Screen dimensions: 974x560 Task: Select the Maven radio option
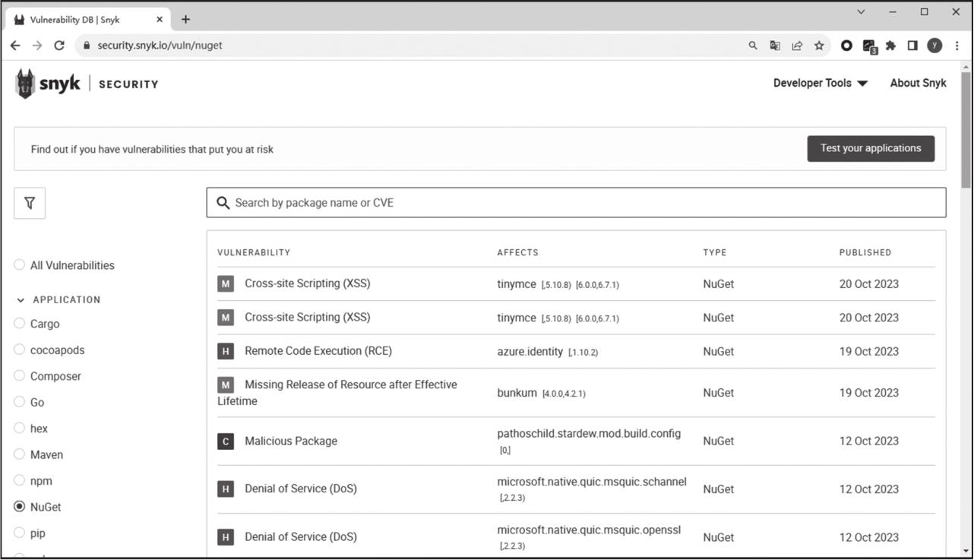point(20,454)
